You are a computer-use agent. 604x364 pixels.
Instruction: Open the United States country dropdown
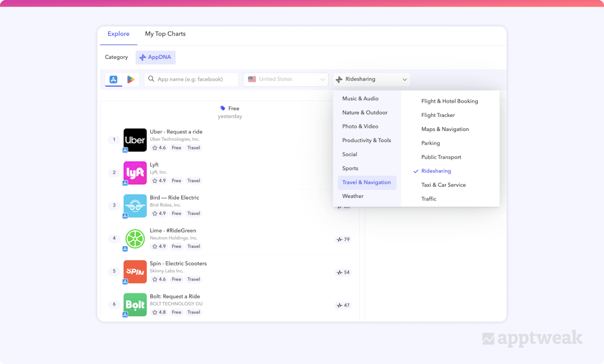(x=286, y=79)
